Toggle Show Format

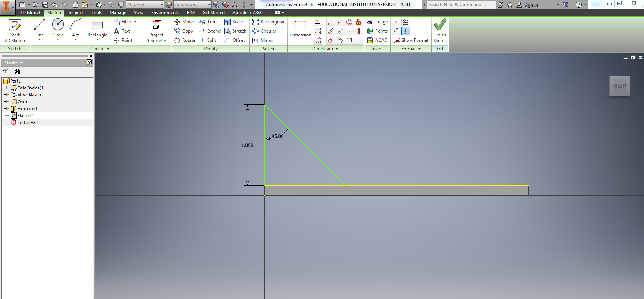tap(411, 40)
